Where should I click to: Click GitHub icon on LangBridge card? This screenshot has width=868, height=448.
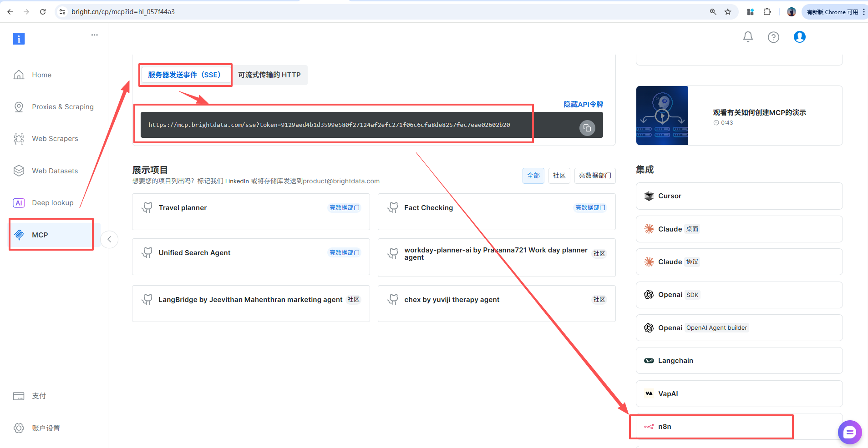click(147, 300)
